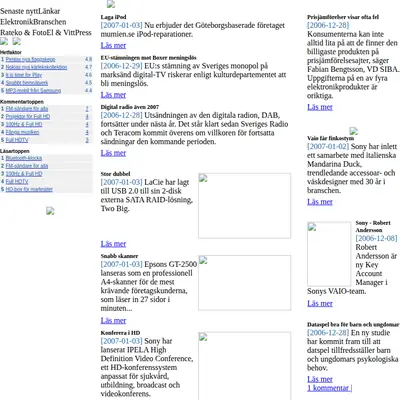Click the 'ElektronikBranschen' text
The height and width of the screenshot is (400, 400).
tap(33, 22)
